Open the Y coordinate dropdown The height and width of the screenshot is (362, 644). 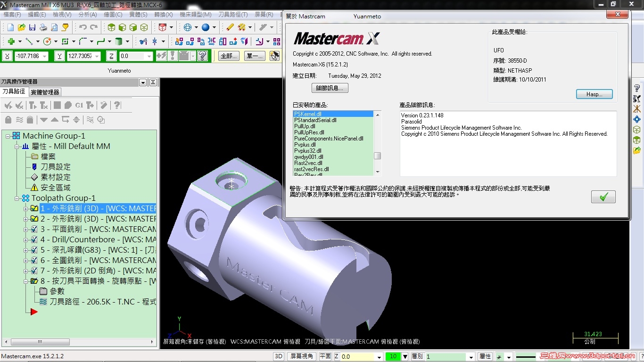click(x=97, y=56)
